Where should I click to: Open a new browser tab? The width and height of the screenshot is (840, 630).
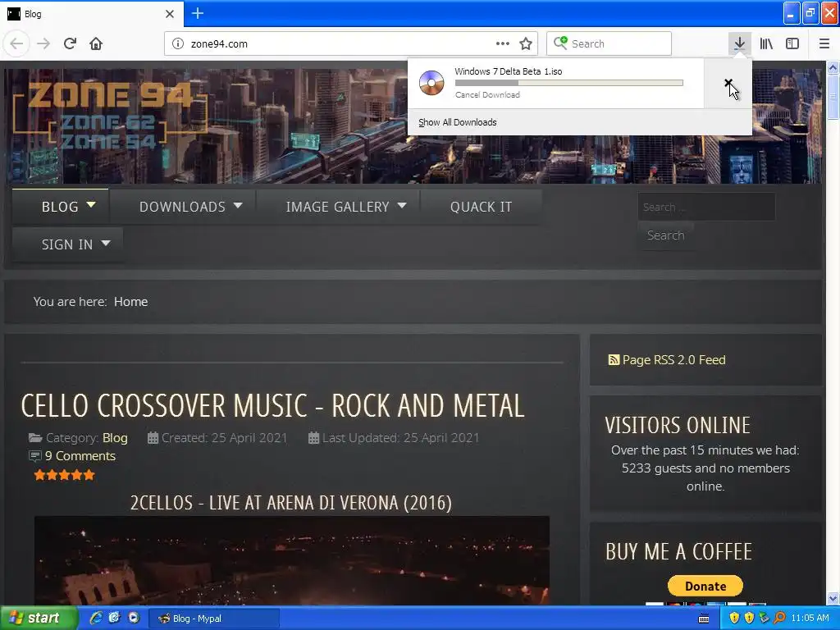click(198, 13)
